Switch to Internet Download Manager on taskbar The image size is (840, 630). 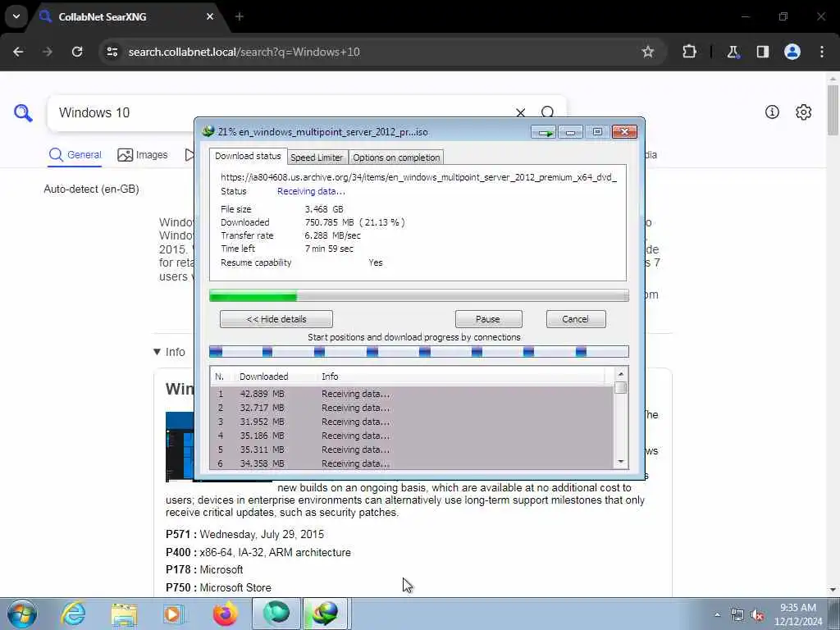(x=326, y=614)
